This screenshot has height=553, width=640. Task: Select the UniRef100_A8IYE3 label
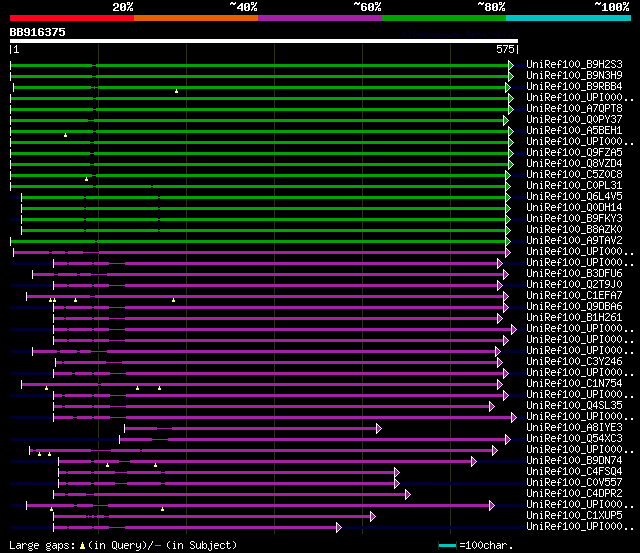click(x=574, y=428)
